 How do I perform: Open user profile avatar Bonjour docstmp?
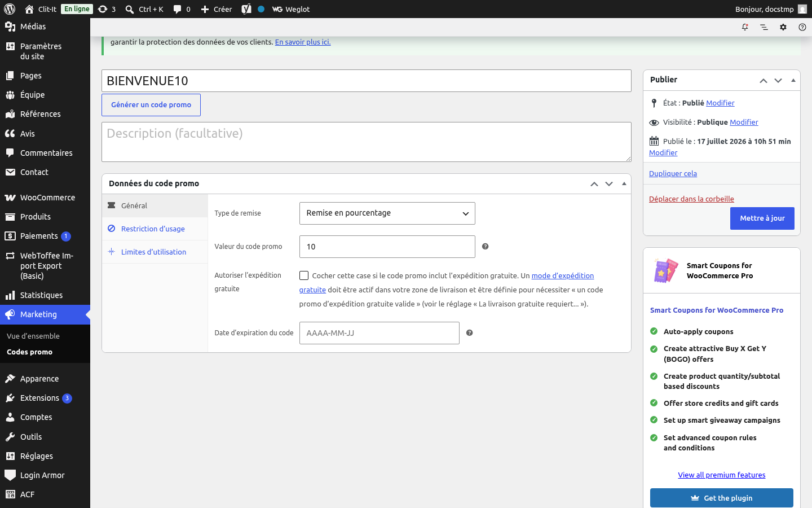pos(802,9)
